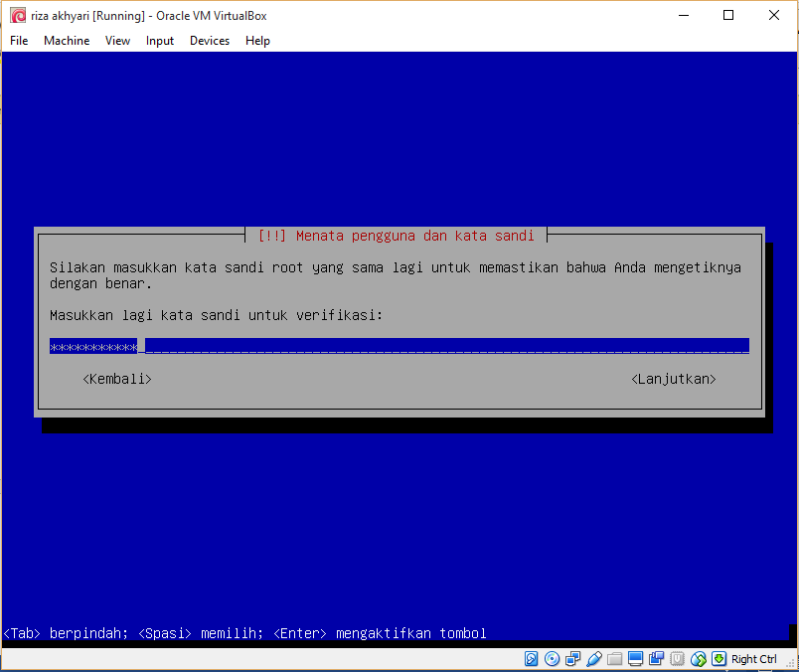Screen dimensions: 799x672
Task: Select the <Lanjutkan> continue button
Action: pos(674,379)
